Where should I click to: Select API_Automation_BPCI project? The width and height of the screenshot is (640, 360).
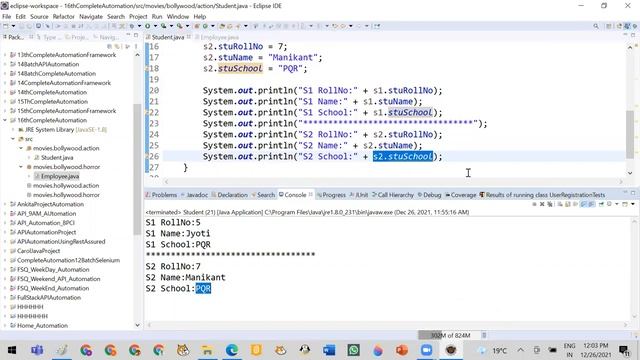[x=46, y=223]
